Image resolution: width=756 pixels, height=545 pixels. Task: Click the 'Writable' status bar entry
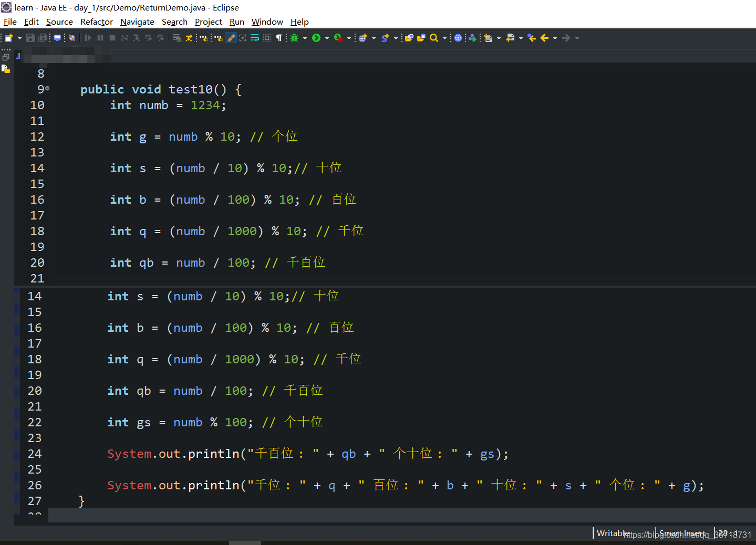[613, 533]
